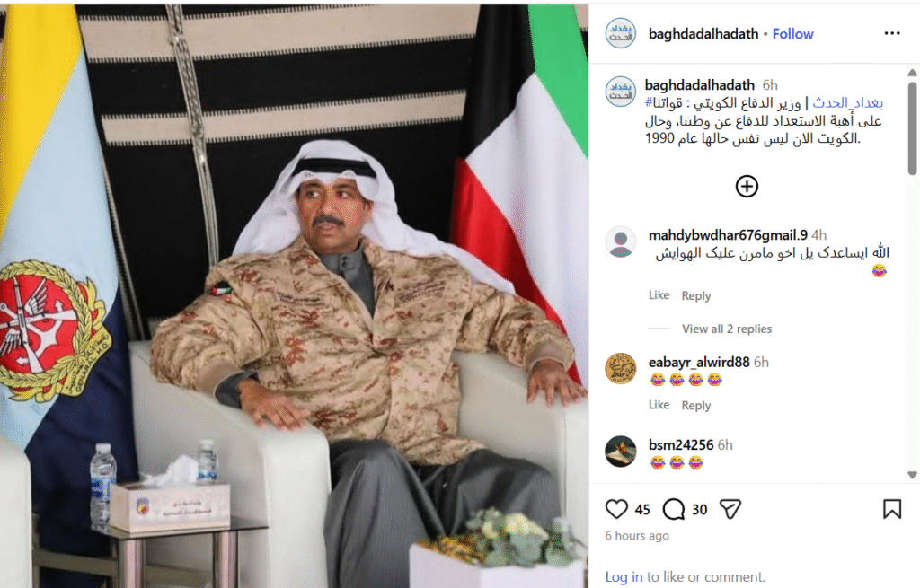Open mahdybwdhar676gmail.9 default avatar
Screen dimensions: 920x588
pyautogui.click(x=620, y=241)
